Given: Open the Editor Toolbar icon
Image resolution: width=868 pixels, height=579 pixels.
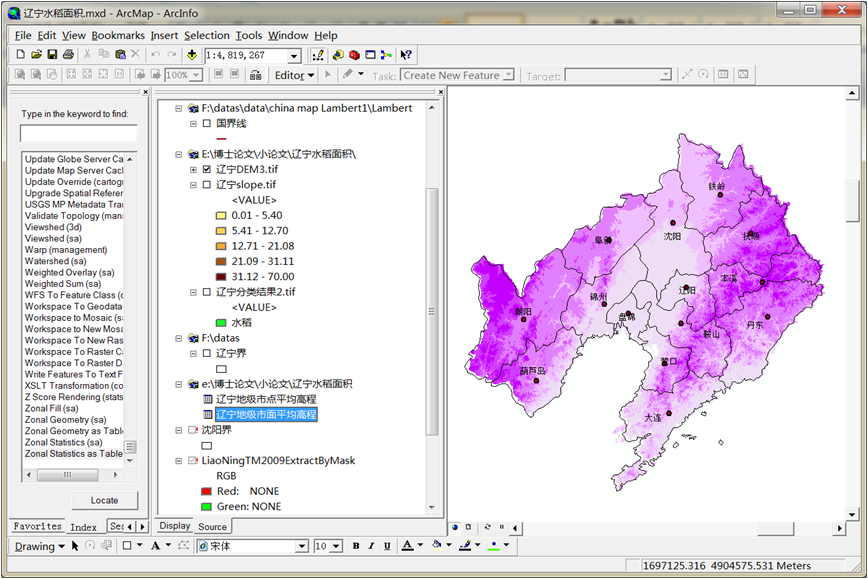Looking at the screenshot, I should (318, 55).
